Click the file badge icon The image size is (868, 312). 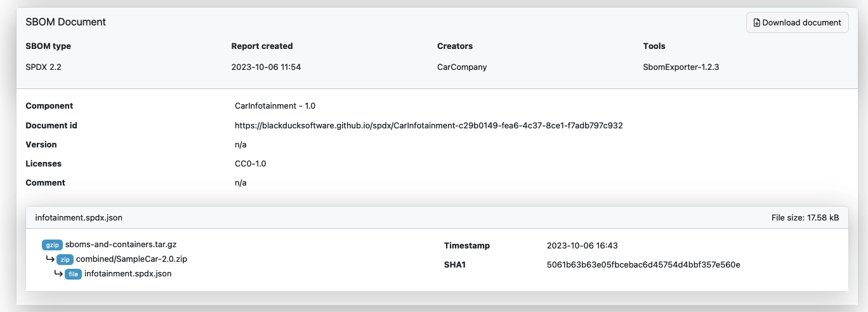coord(73,274)
